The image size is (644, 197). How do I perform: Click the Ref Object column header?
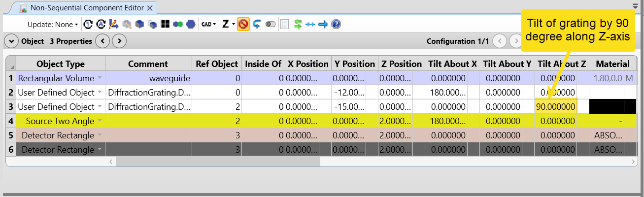pyautogui.click(x=217, y=64)
